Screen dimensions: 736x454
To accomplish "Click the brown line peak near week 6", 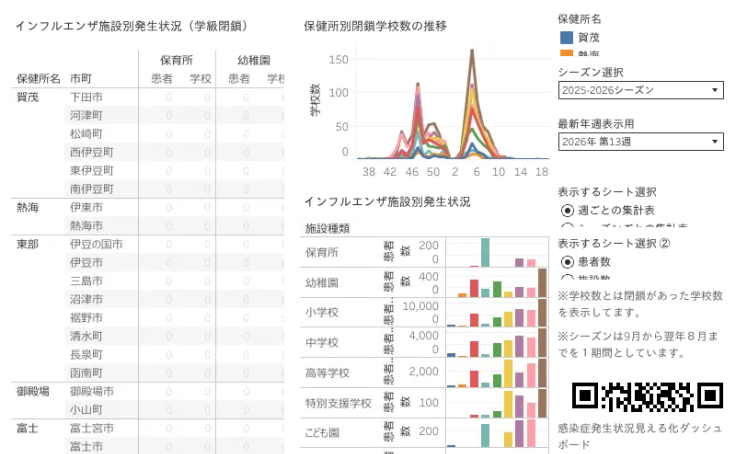I will (472, 51).
